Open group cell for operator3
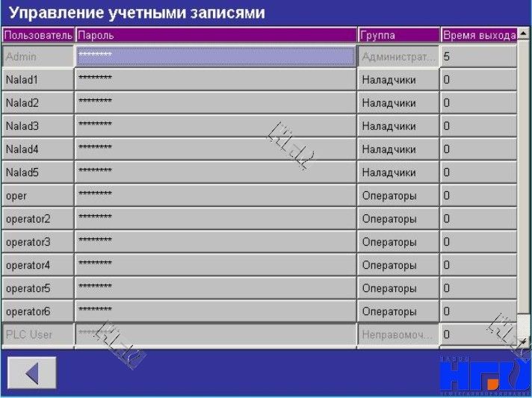The width and height of the screenshot is (532, 398). pyautogui.click(x=398, y=242)
